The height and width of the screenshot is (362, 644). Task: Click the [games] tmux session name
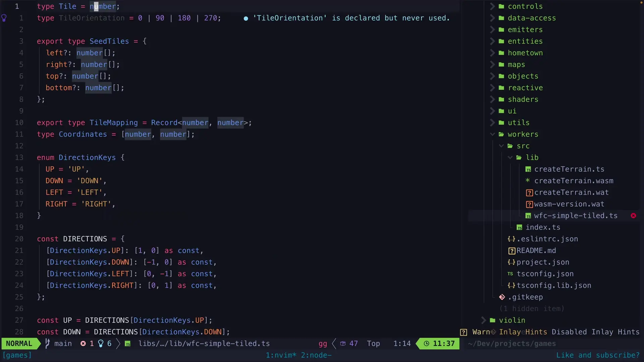[x=17, y=355]
